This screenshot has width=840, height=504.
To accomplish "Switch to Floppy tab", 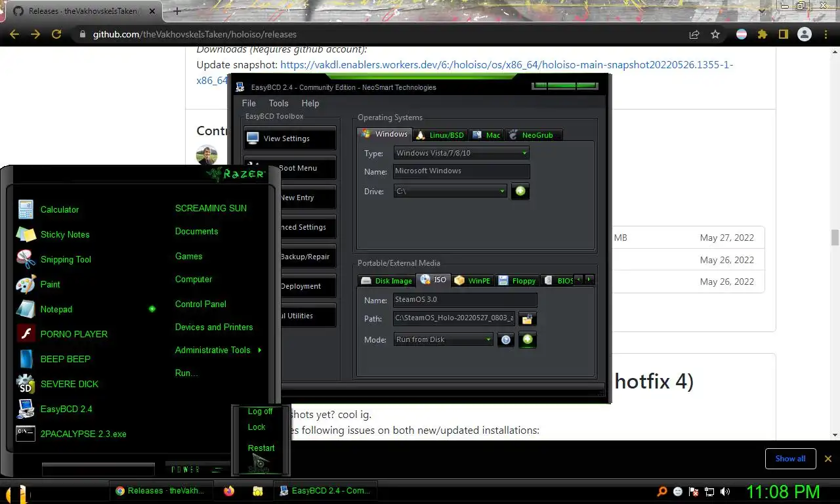I will (x=517, y=280).
